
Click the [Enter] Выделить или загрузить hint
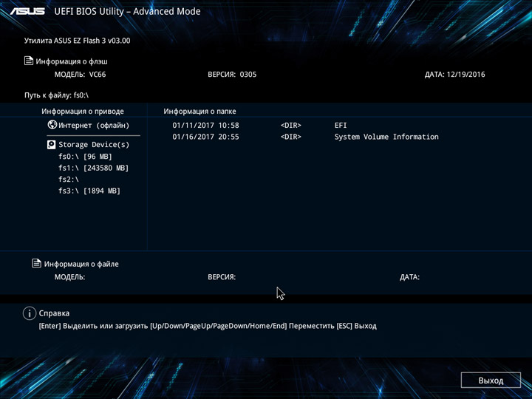tap(93, 326)
